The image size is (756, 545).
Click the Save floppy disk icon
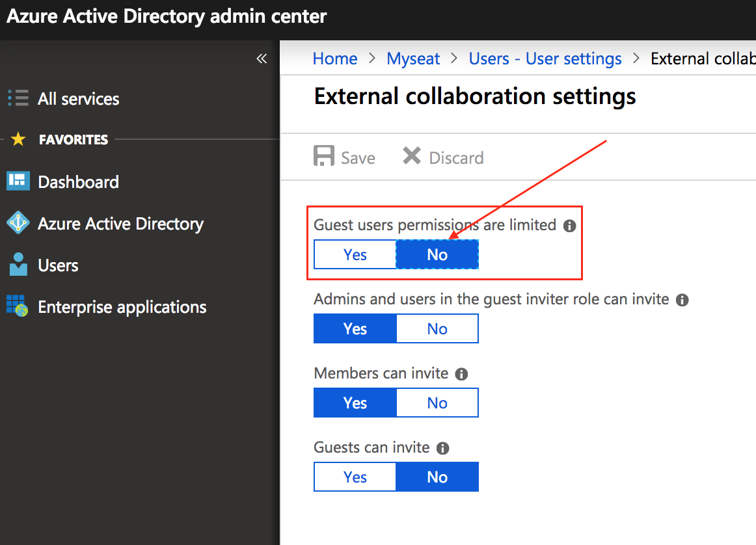pyautogui.click(x=324, y=155)
